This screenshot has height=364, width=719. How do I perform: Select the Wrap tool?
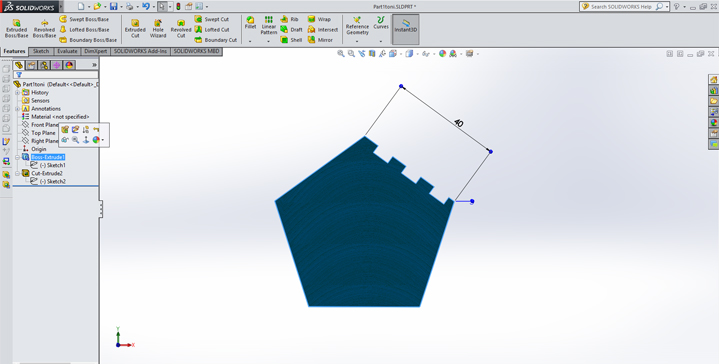[319, 19]
